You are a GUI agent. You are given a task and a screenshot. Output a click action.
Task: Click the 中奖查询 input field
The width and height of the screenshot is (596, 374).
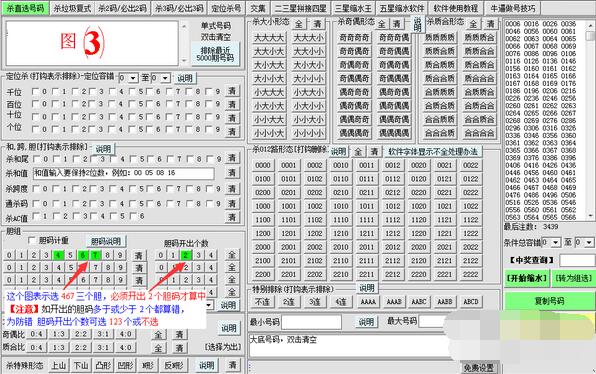pos(577,261)
